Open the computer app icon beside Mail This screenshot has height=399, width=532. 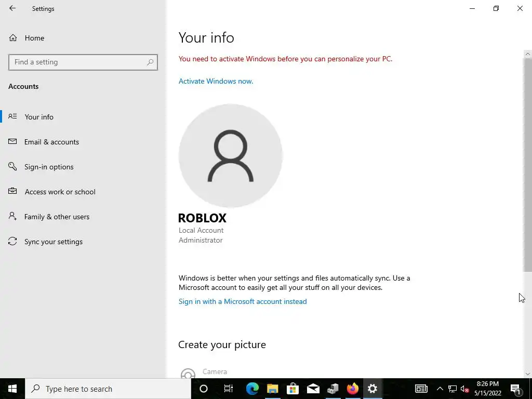[x=333, y=389]
